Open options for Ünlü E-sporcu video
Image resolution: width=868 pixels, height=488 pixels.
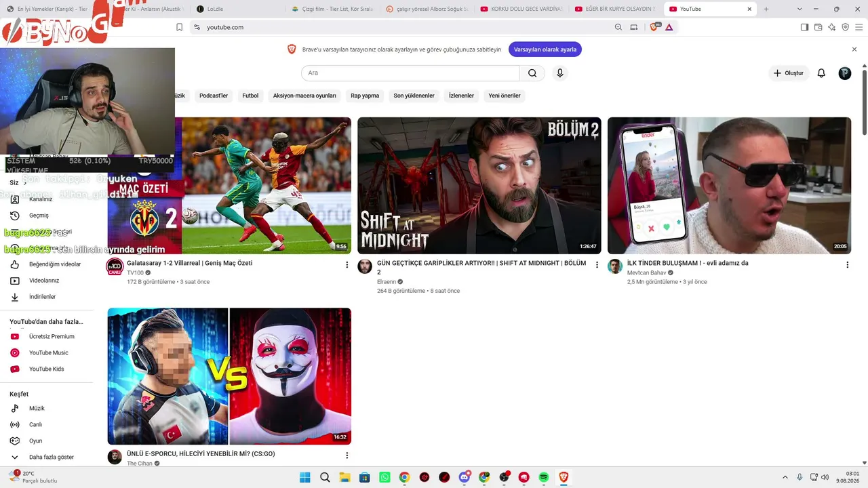[347, 455]
